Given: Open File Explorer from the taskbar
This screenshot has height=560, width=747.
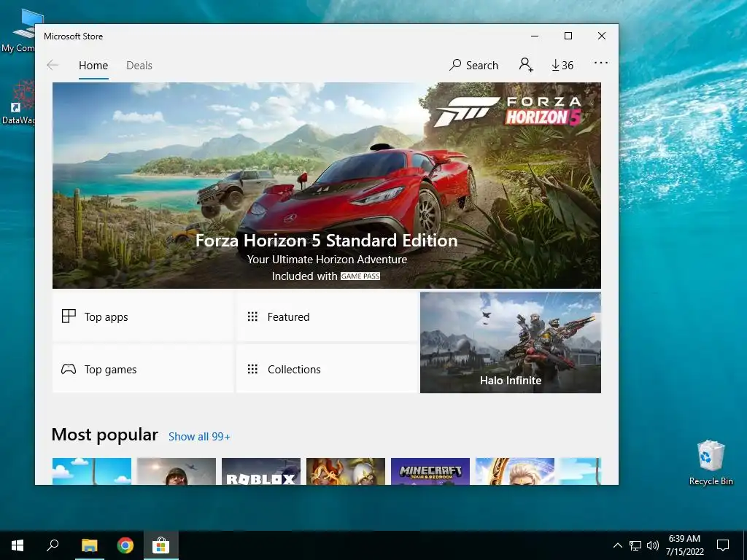Looking at the screenshot, I should tap(89, 545).
